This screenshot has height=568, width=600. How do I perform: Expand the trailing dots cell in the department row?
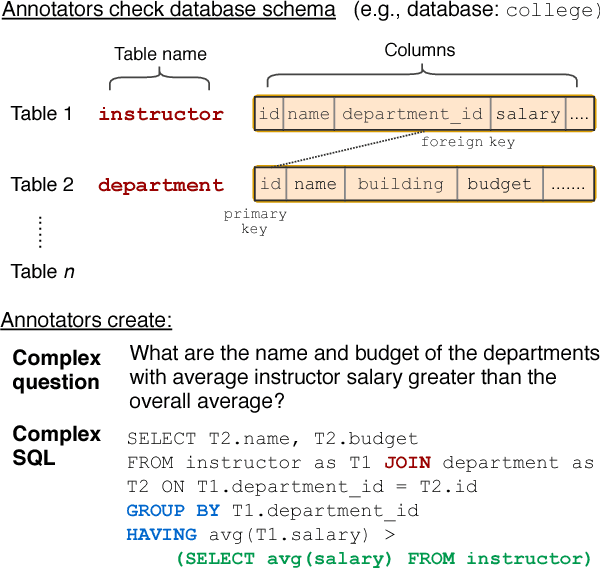[x=569, y=184]
